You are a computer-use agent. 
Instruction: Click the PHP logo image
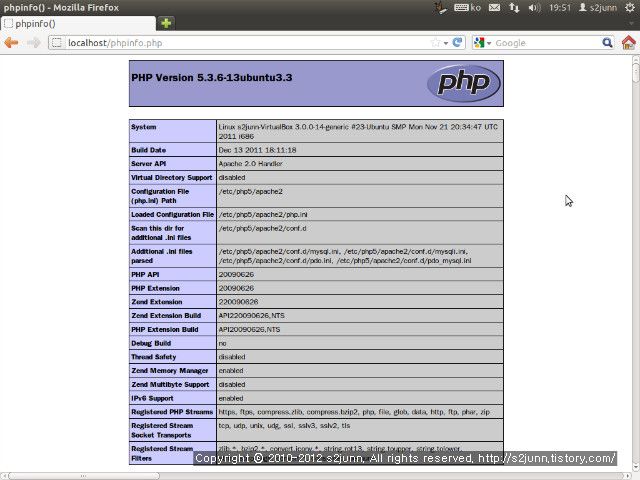point(463,83)
